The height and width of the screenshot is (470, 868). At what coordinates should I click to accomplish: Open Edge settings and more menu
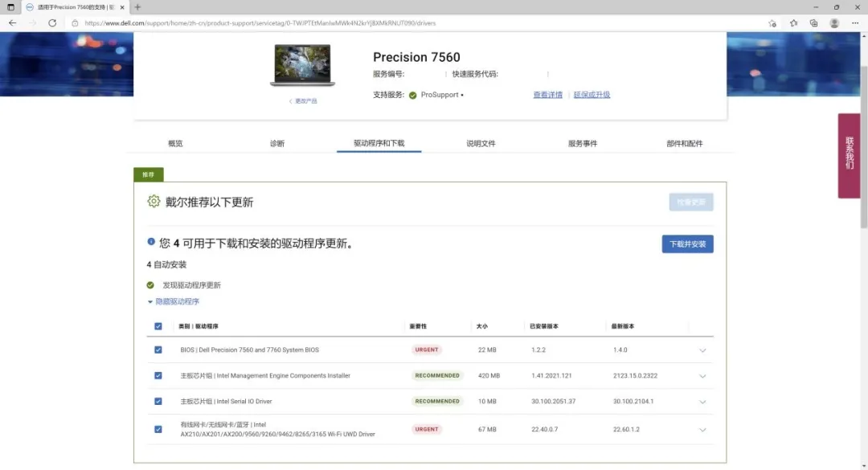(x=854, y=23)
